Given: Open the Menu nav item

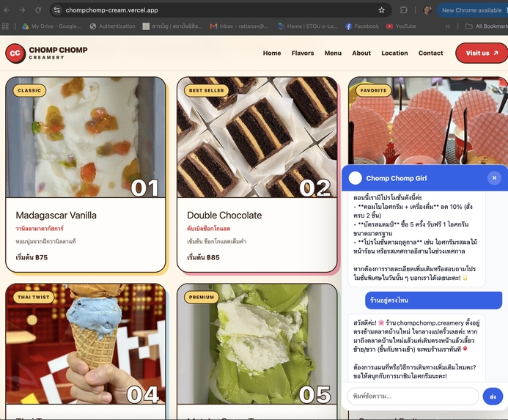Looking at the screenshot, I should [333, 54].
